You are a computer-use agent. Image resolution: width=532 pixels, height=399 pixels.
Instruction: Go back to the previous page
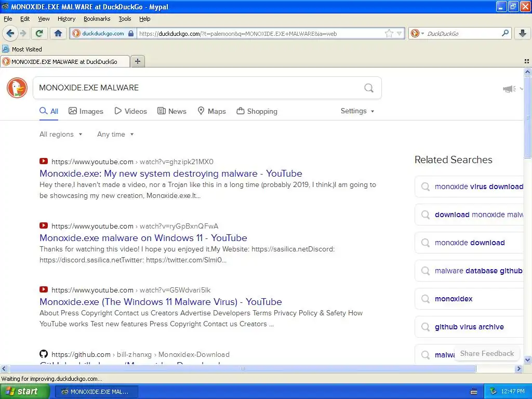tap(10, 33)
